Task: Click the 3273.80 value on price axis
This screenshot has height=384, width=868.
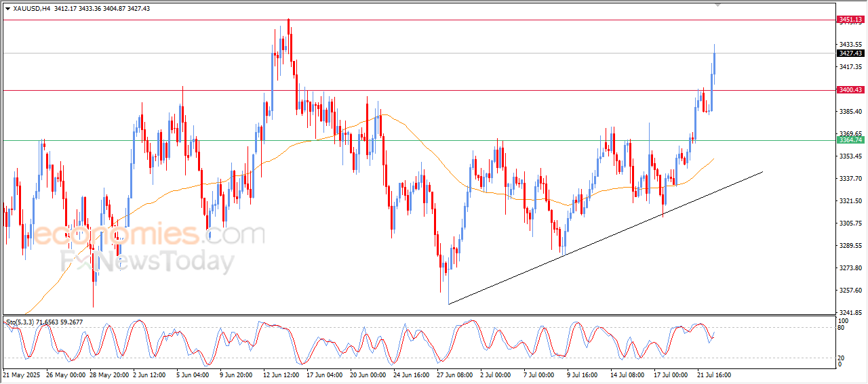Action: [850, 268]
